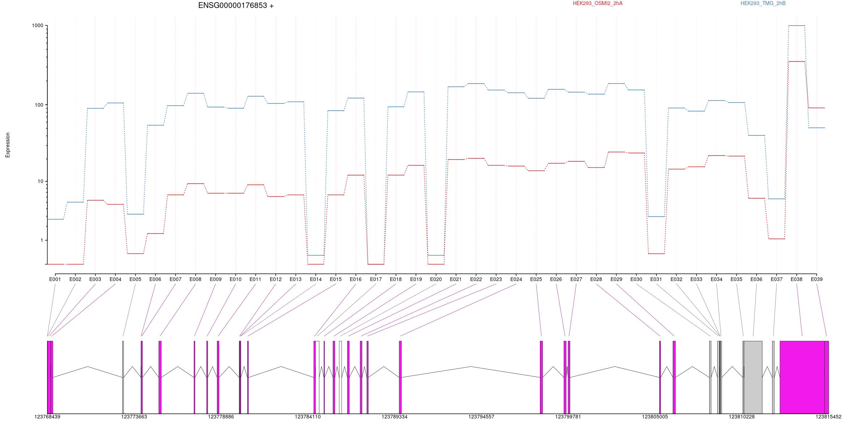Viewport: 868px width, 434px height.
Task: Click exon label E015
Action: 336,279
